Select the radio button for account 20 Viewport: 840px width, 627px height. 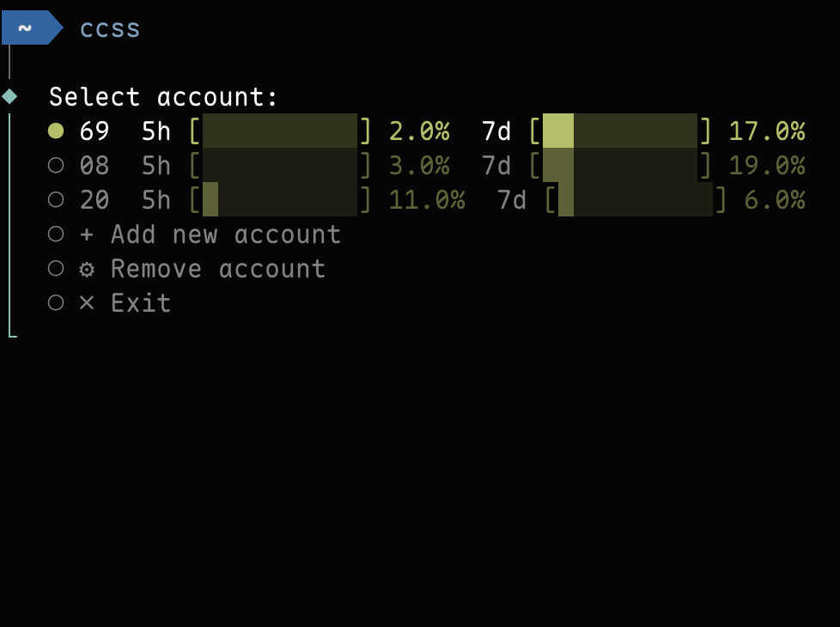(x=57, y=199)
